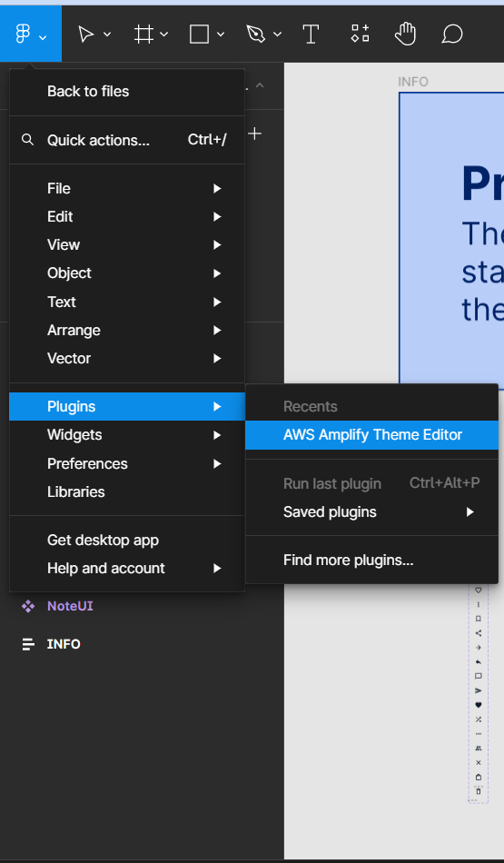Open the Widgets submenu
The width and height of the screenshot is (504, 863).
tap(127, 435)
